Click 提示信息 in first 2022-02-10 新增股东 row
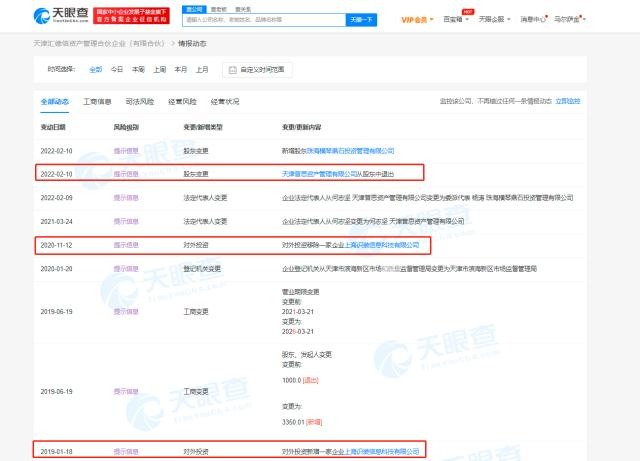 coord(126,151)
